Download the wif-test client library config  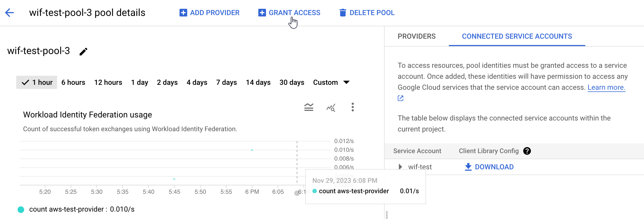pyautogui.click(x=489, y=167)
